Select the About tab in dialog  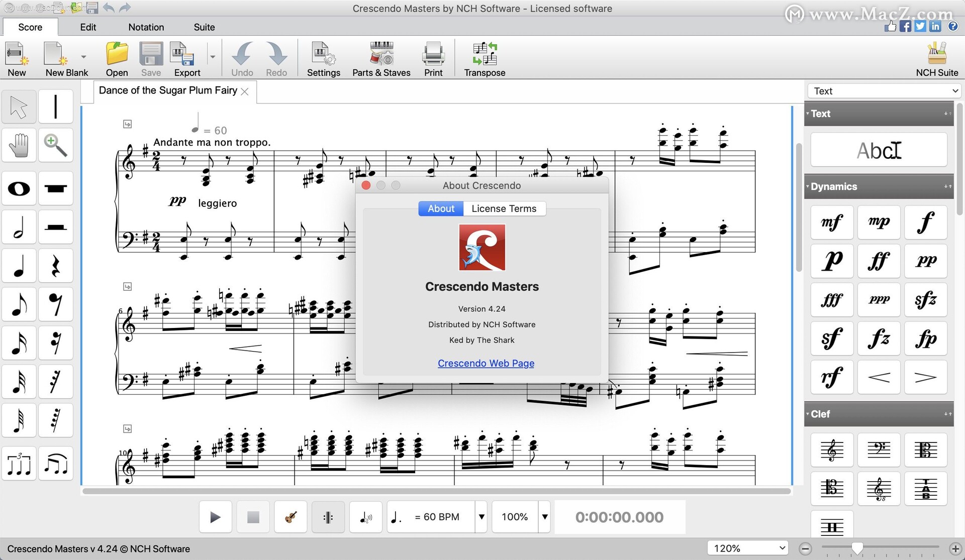tap(441, 208)
